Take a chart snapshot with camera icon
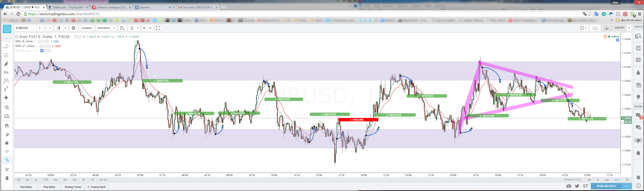This screenshot has width=644, height=191. coord(569,186)
